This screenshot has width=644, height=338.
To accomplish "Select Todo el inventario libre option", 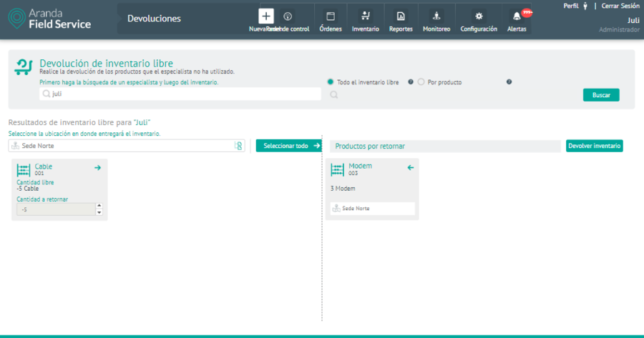I will click(331, 82).
